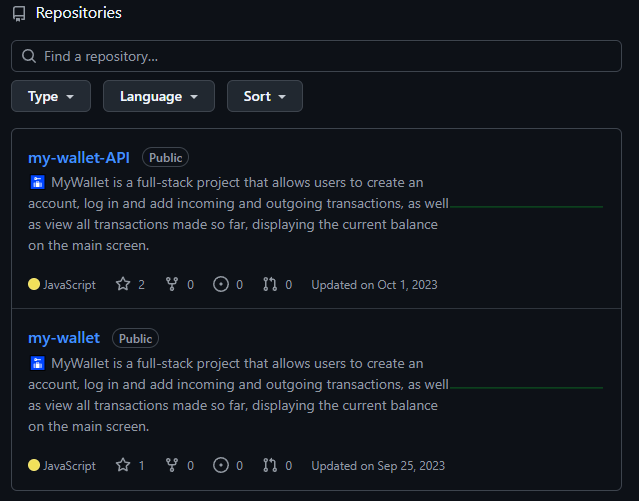Click the my-wallet-API description paragraph
Image resolution: width=639 pixels, height=501 pixels.
point(238,214)
